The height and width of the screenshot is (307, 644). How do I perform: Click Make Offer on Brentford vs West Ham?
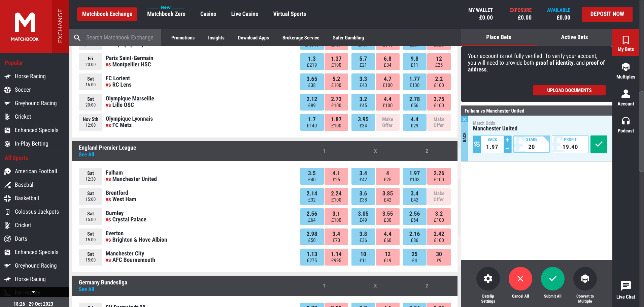(439, 196)
